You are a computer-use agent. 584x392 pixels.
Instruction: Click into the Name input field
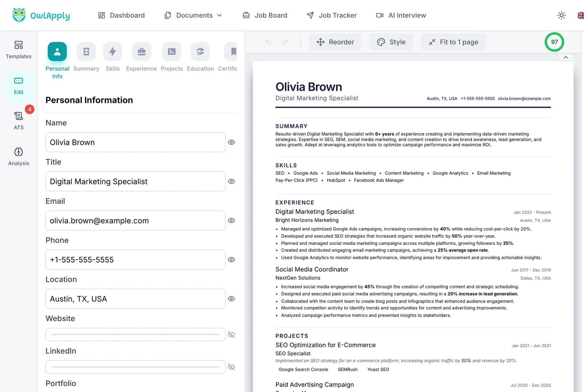(135, 142)
